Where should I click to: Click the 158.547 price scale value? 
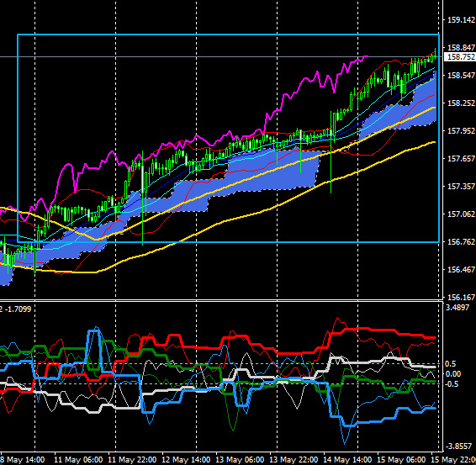[x=461, y=76]
